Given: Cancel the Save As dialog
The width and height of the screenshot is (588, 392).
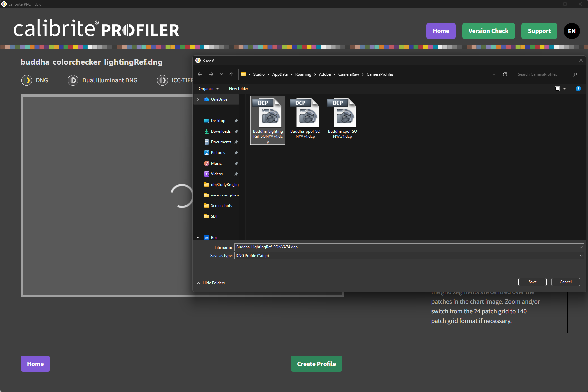Looking at the screenshot, I should [566, 282].
